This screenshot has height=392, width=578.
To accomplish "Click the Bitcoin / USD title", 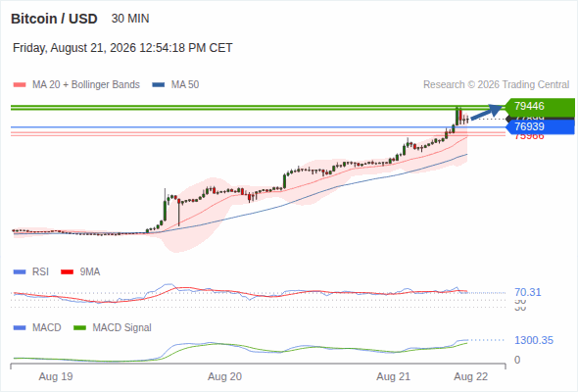I will coord(54,19).
